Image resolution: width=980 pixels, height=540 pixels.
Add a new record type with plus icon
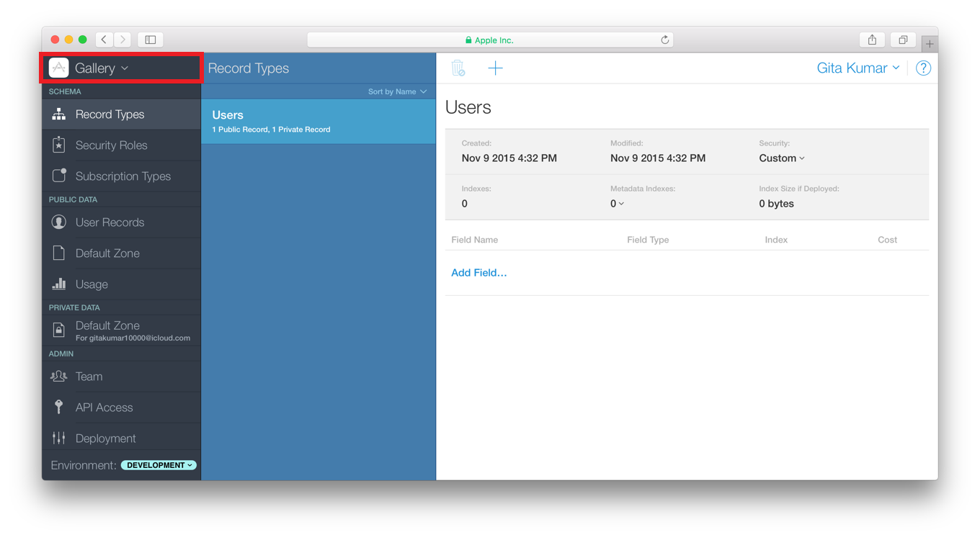(x=495, y=68)
